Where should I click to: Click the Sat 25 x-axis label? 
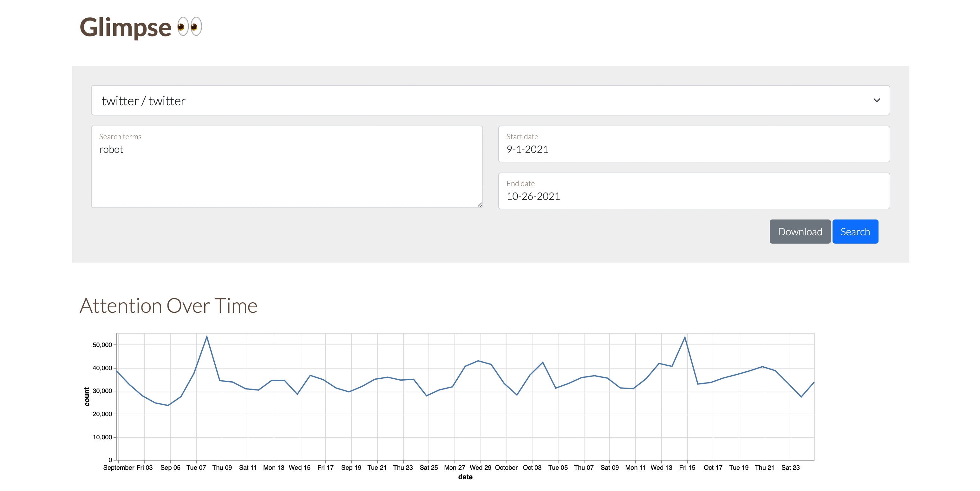pyautogui.click(x=429, y=468)
